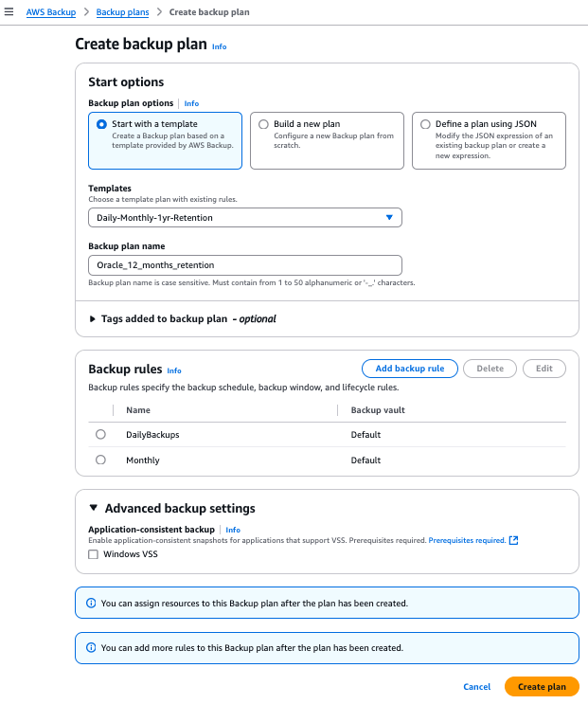Collapse the Advanced backup settings section
This screenshot has width=588, height=704.
[x=93, y=509]
